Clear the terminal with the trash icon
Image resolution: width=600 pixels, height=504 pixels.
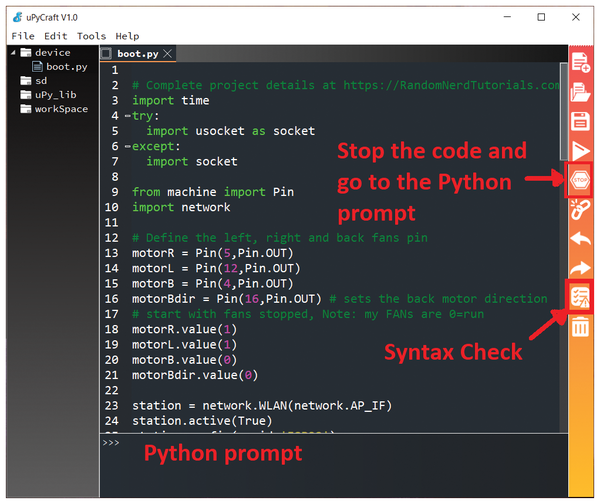coord(580,327)
